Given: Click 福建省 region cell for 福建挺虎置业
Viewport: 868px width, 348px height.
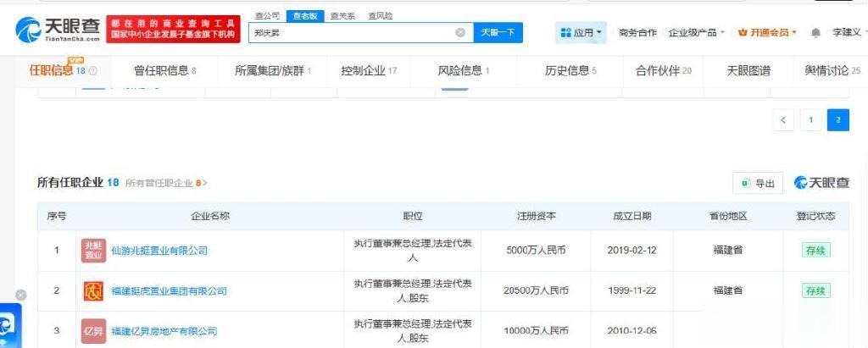Looking at the screenshot, I should (728, 290).
